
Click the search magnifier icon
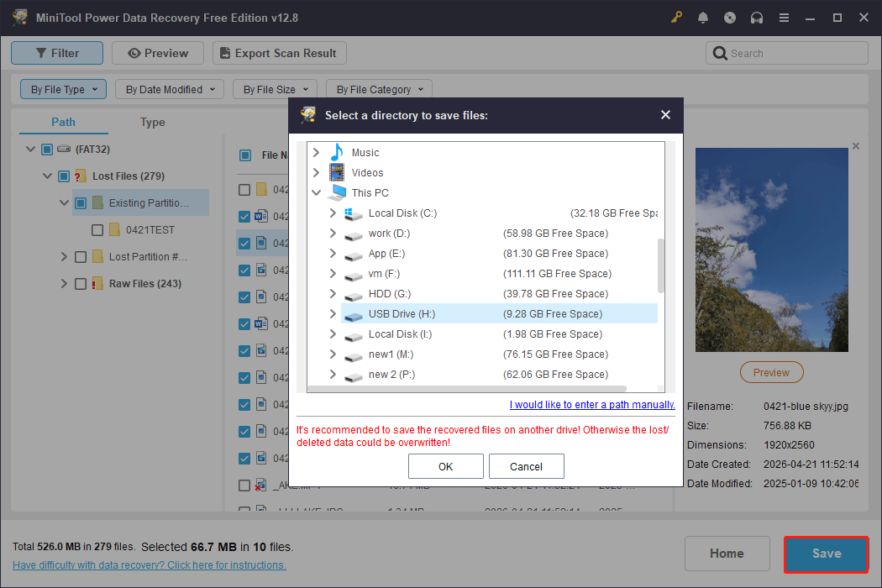point(719,53)
